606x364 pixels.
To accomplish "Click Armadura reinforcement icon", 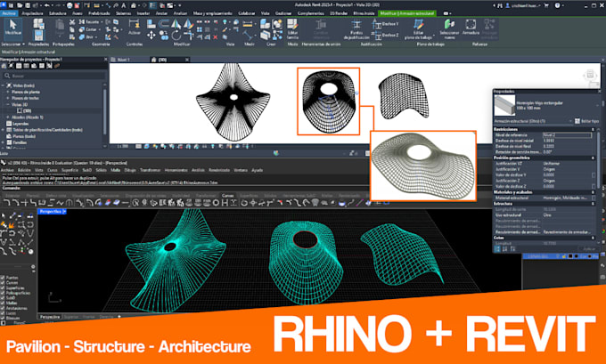I will 471,27.
